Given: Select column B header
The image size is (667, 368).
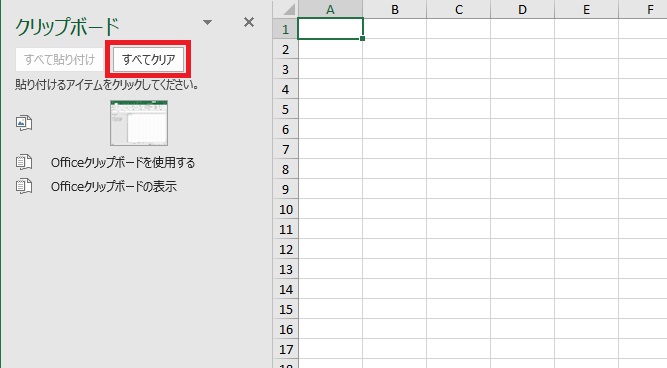Looking at the screenshot, I should (x=395, y=9).
